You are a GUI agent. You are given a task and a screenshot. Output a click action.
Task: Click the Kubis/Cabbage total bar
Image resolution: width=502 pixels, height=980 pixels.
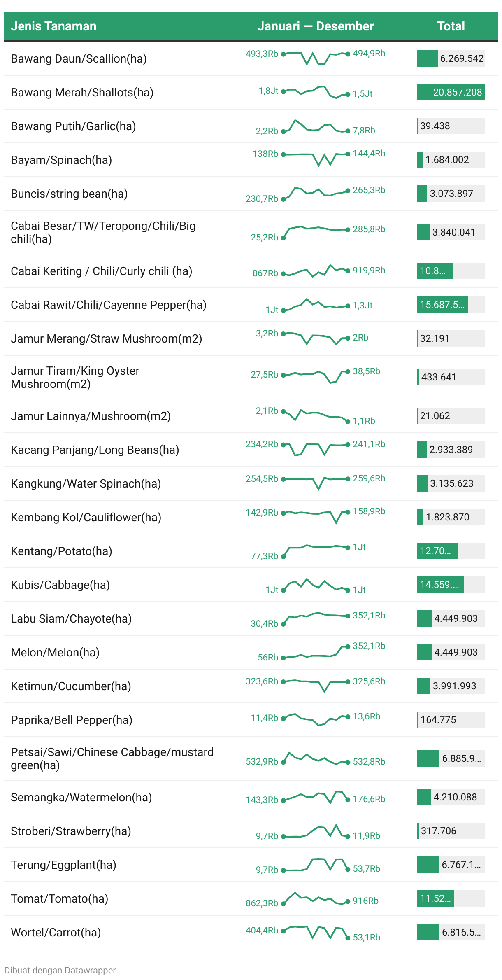[x=451, y=585]
